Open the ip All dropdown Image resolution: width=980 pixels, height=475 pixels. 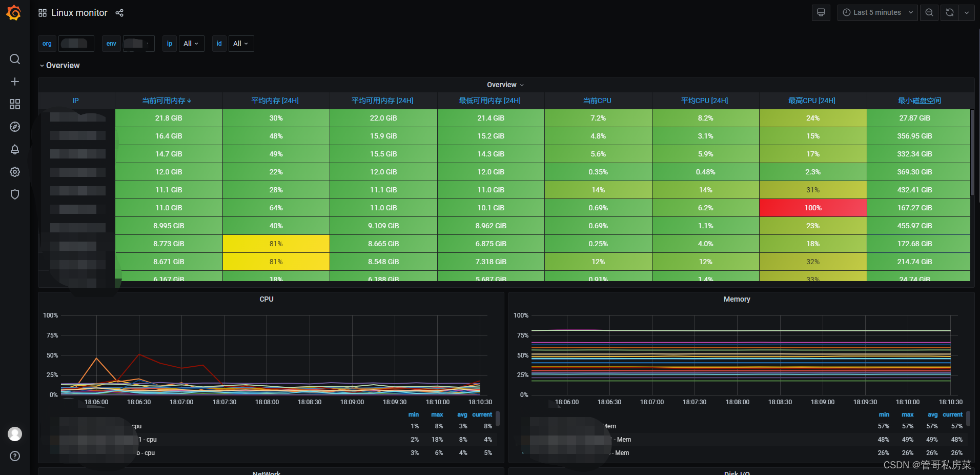(x=190, y=44)
